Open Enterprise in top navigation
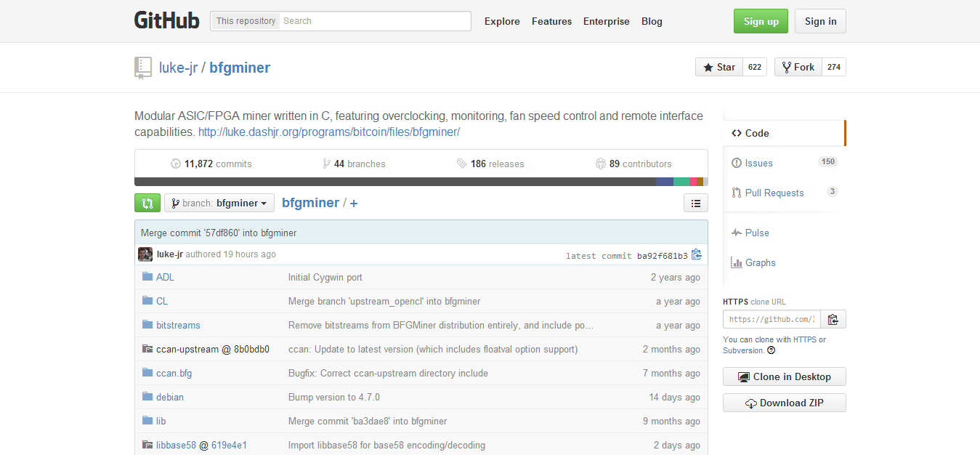 607,21
